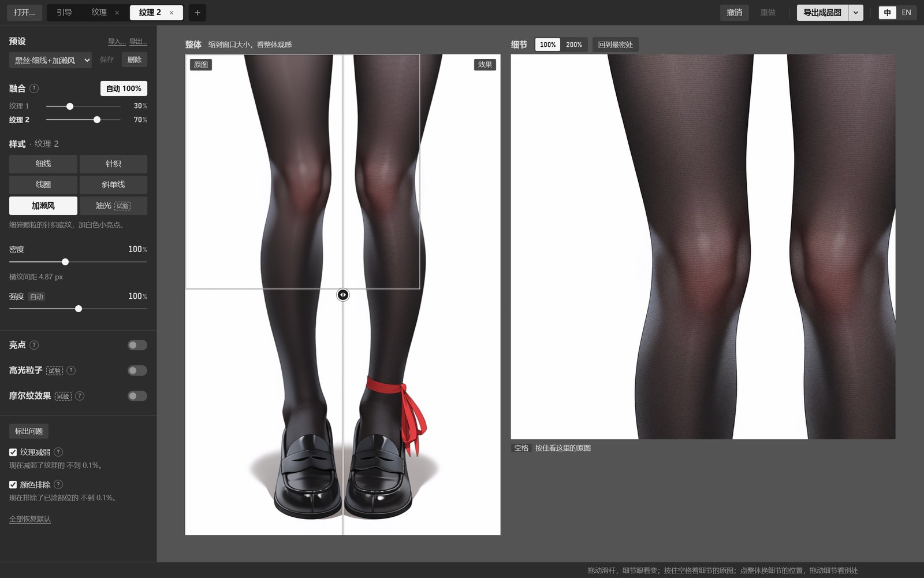Close the 纹理 tab
This screenshot has height=578, width=924.
[x=117, y=13]
